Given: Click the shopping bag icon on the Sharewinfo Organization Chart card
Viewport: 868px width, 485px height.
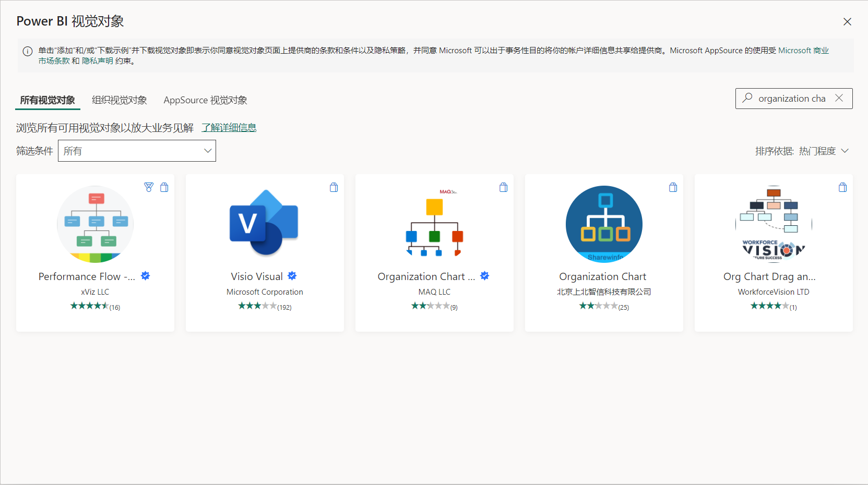Looking at the screenshot, I should [x=673, y=187].
